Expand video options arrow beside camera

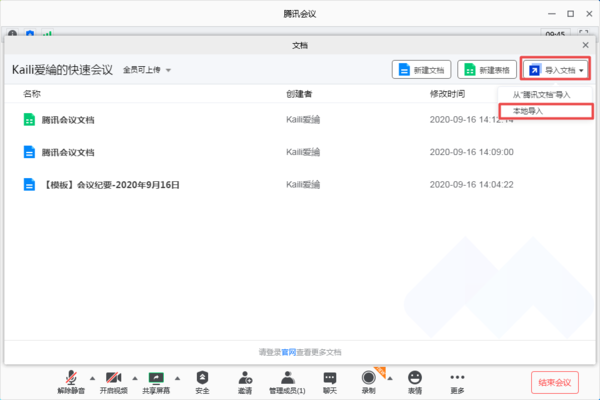(x=135, y=378)
